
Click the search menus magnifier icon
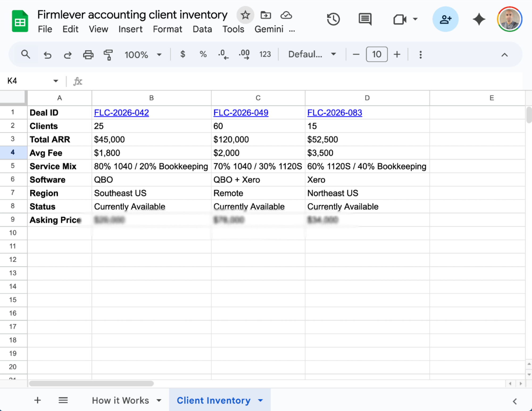(x=26, y=55)
